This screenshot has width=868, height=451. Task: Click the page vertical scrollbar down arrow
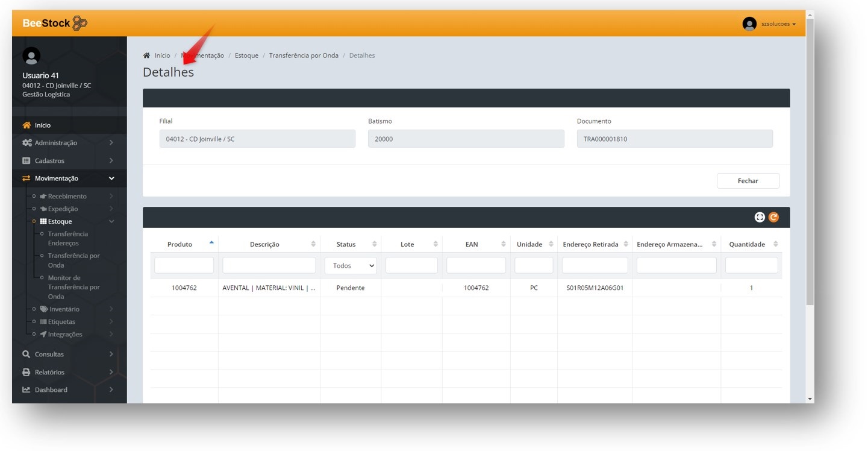click(810, 399)
